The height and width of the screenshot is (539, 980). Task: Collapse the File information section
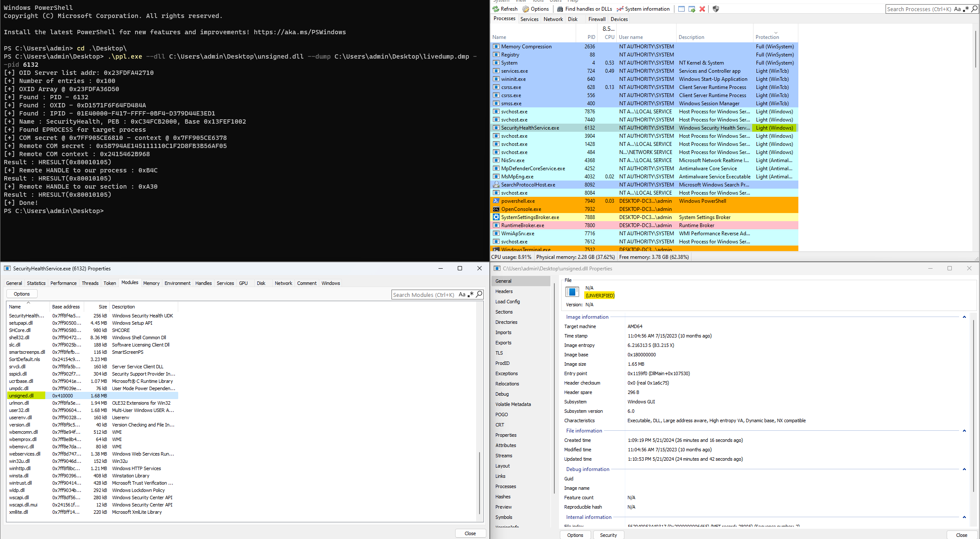point(964,431)
